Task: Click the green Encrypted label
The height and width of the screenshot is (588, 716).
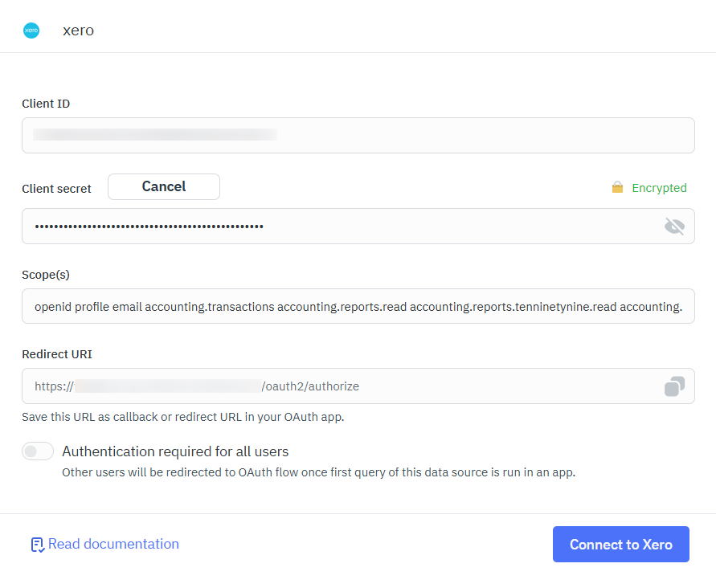Action: pos(657,187)
